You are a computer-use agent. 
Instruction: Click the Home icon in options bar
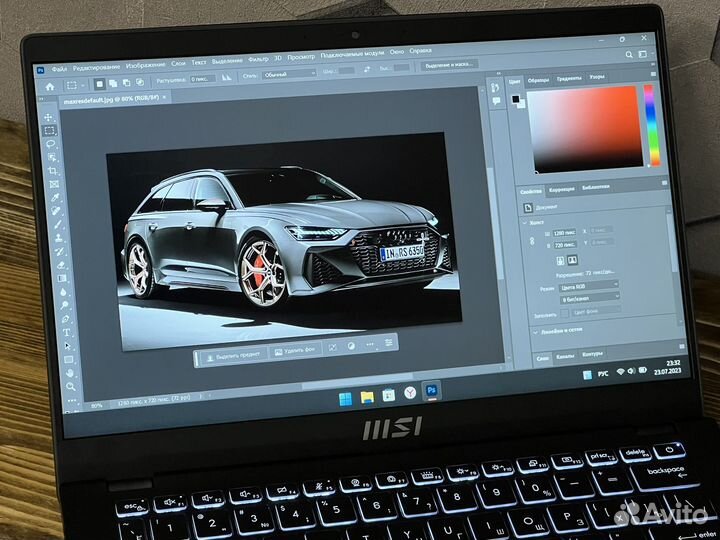(x=48, y=86)
